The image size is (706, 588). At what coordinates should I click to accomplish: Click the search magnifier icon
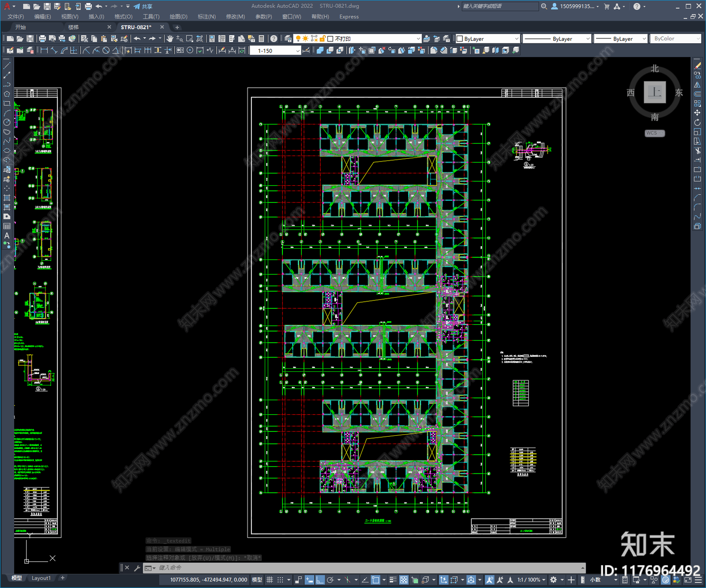(544, 6)
